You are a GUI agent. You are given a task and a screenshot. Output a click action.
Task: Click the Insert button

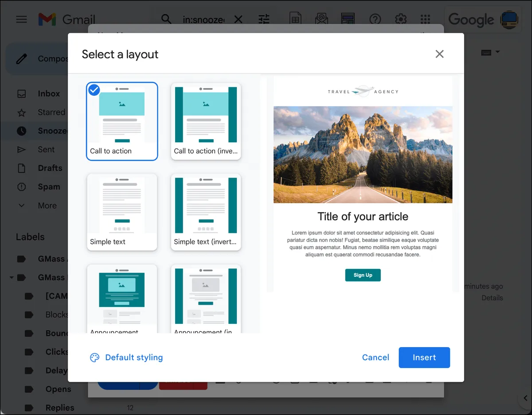click(x=424, y=357)
